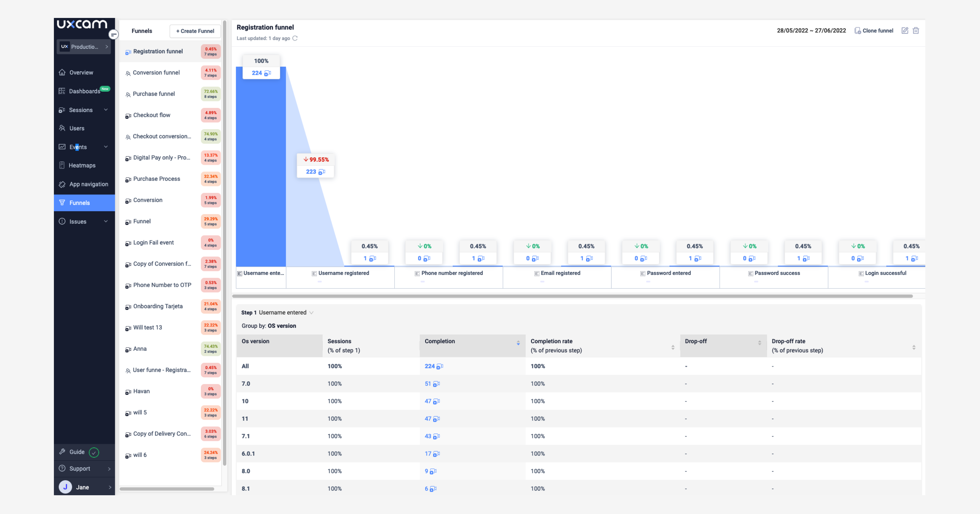Open Dashboards from the sidebar menu
980x514 pixels.
click(x=84, y=91)
